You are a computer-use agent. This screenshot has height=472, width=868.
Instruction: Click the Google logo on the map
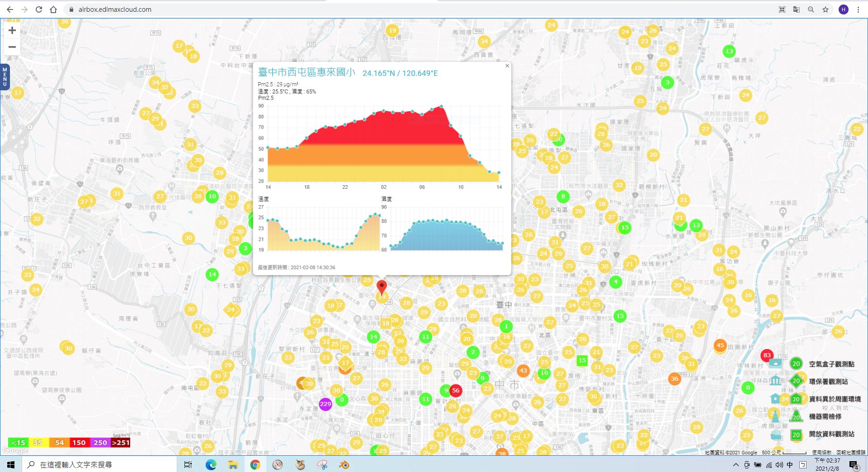point(15,450)
